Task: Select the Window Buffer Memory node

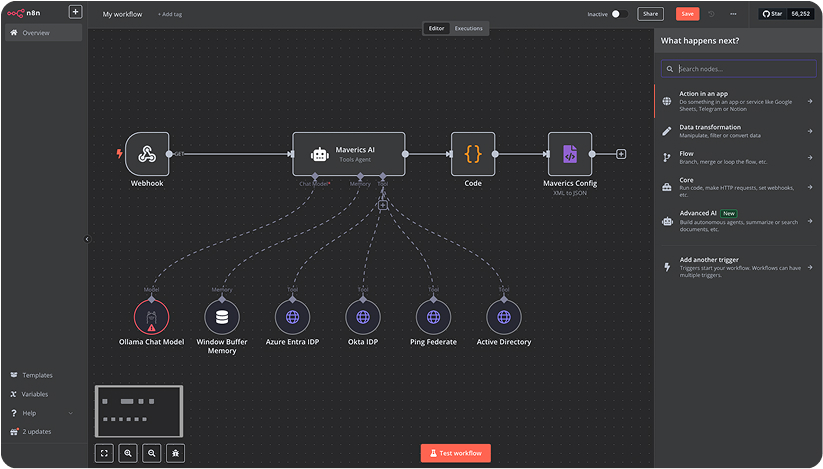Action: coord(222,317)
